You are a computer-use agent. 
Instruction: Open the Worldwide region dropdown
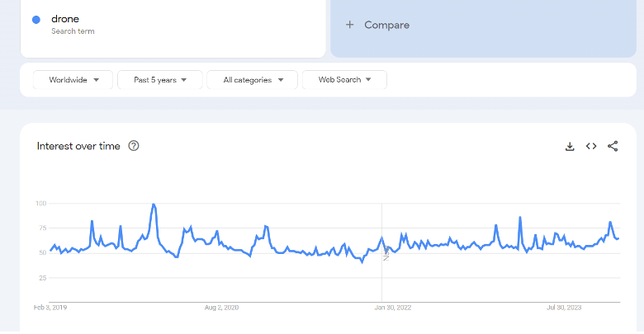(73, 80)
